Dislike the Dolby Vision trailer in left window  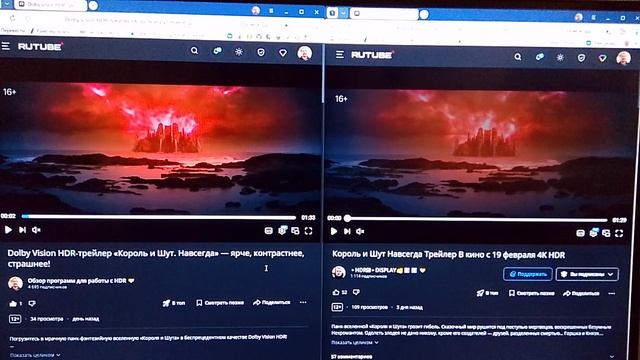pyautogui.click(x=32, y=303)
